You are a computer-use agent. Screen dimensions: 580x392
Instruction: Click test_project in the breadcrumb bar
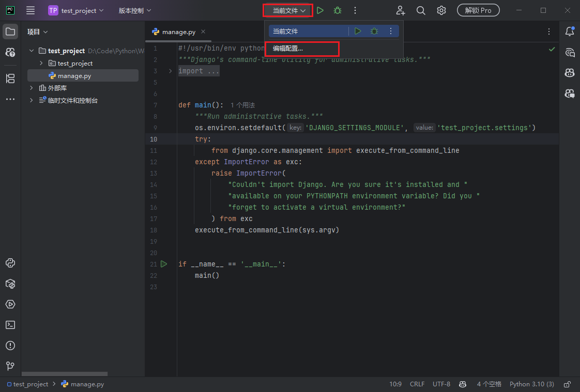pyautogui.click(x=28, y=384)
